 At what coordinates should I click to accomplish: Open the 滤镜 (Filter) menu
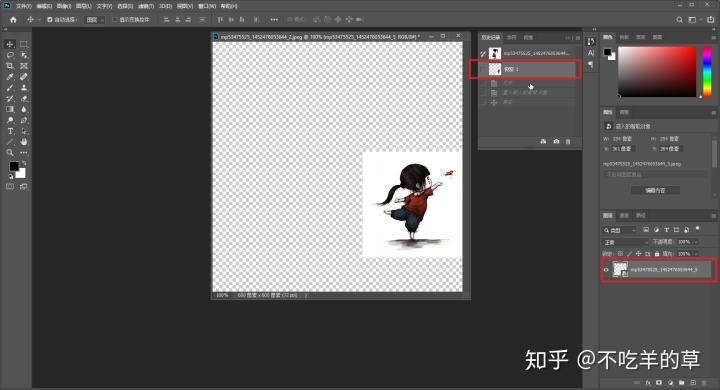click(146, 6)
